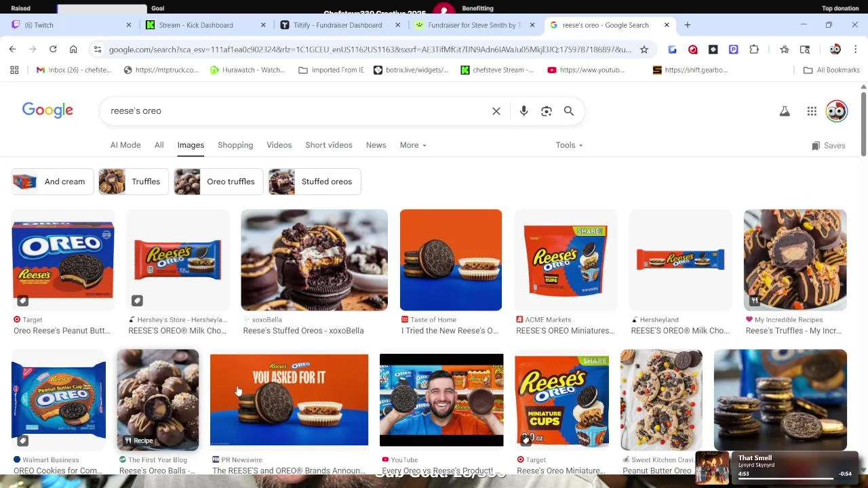Open a new browser tab
This screenshot has width=868, height=488.
coord(688,25)
